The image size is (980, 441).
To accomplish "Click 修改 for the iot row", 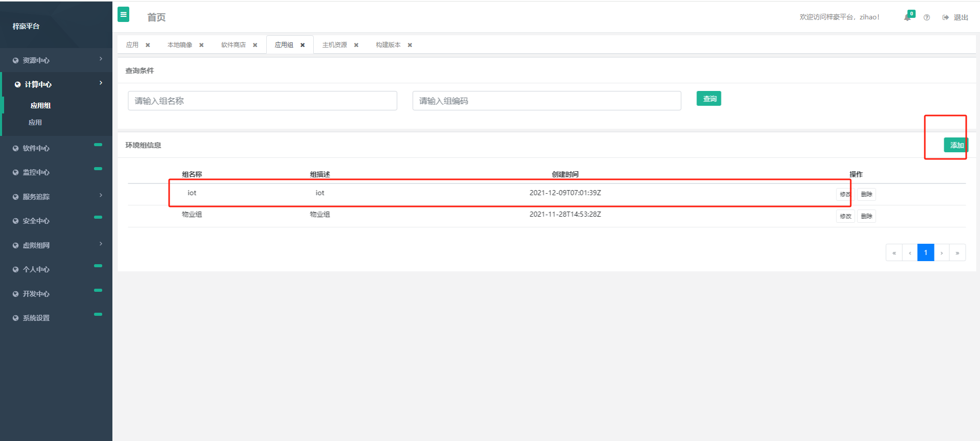I will (x=846, y=195).
